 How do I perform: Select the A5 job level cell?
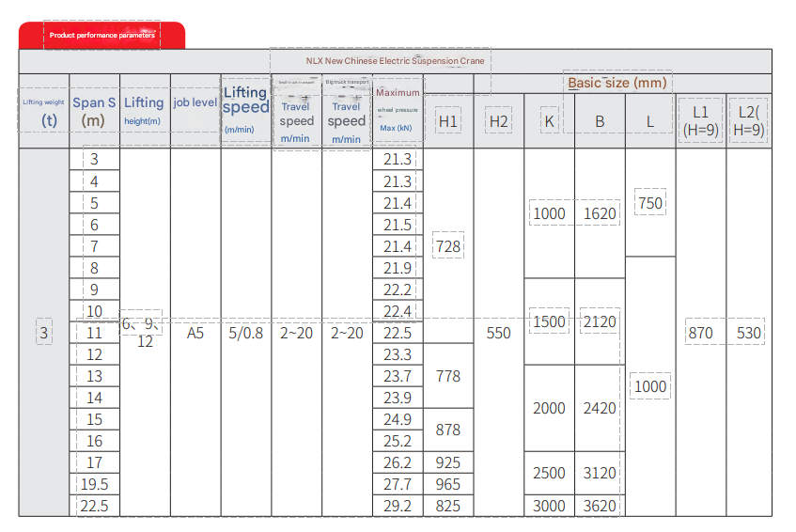195,333
